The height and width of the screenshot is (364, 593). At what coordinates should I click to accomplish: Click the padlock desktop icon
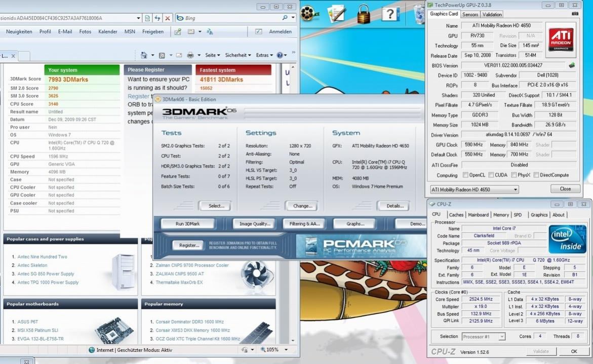364,14
